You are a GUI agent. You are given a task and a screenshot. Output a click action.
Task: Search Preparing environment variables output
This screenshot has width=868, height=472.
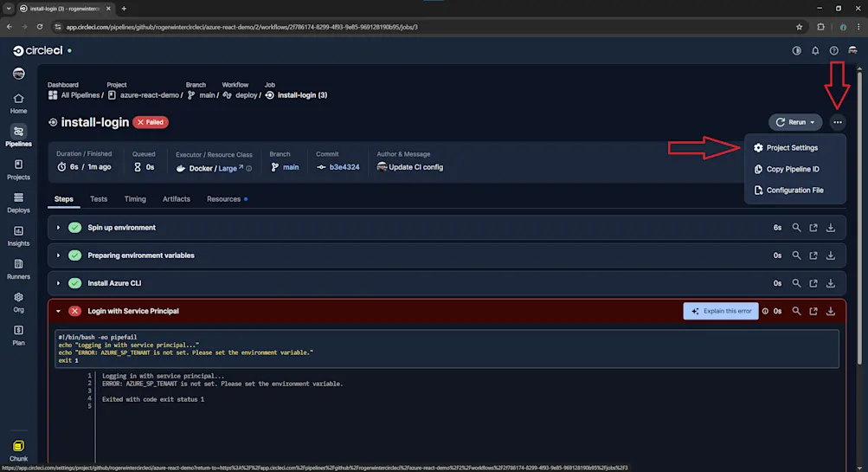pyautogui.click(x=796, y=255)
